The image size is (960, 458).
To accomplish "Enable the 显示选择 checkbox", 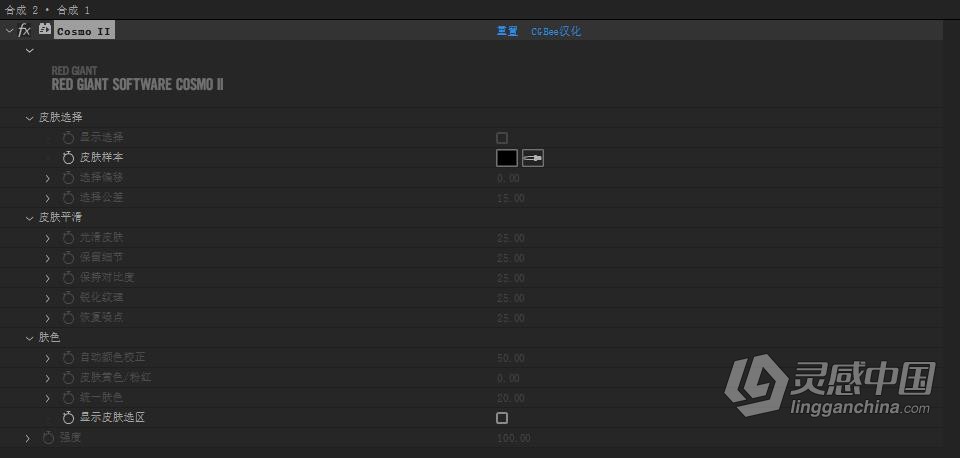I will tap(502, 138).
